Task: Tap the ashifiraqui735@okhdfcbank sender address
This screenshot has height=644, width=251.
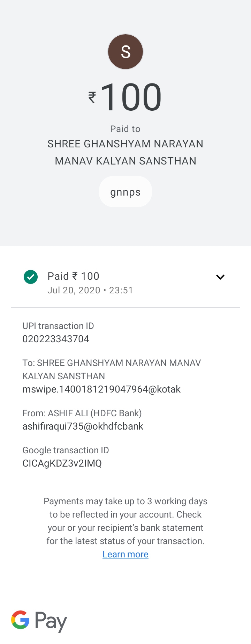Action: click(x=83, y=426)
